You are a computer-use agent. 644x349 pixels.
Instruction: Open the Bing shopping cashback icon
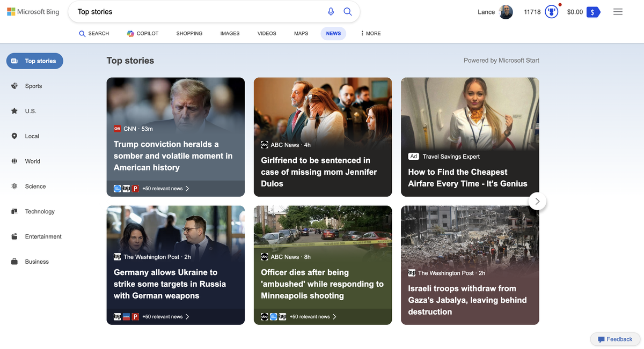pos(593,11)
